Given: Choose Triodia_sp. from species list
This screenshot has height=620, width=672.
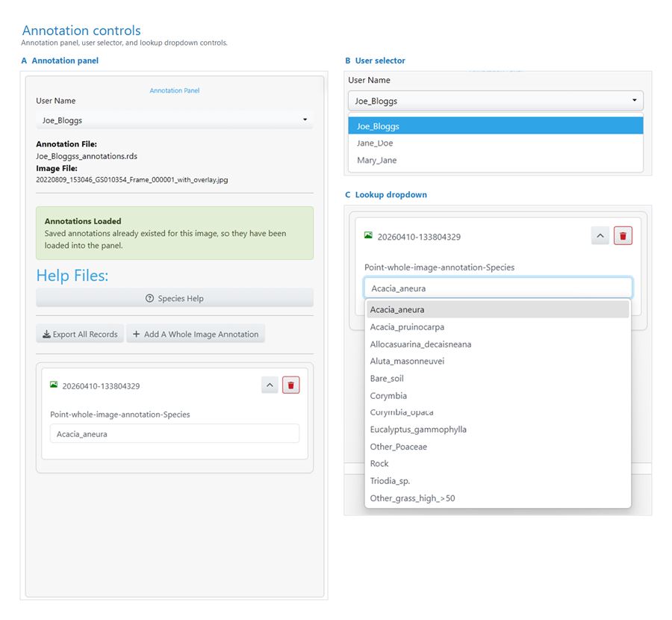Looking at the screenshot, I should 497,480.
